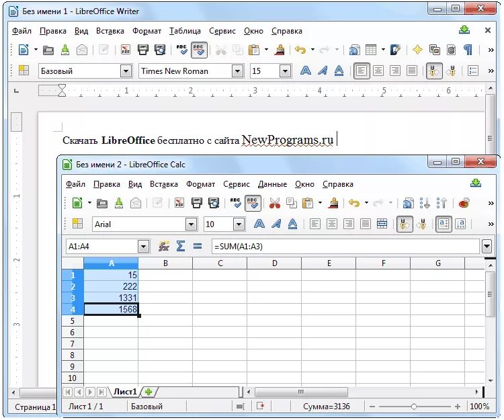Click Calc horizontal scrollbar thumb

click(x=301, y=392)
